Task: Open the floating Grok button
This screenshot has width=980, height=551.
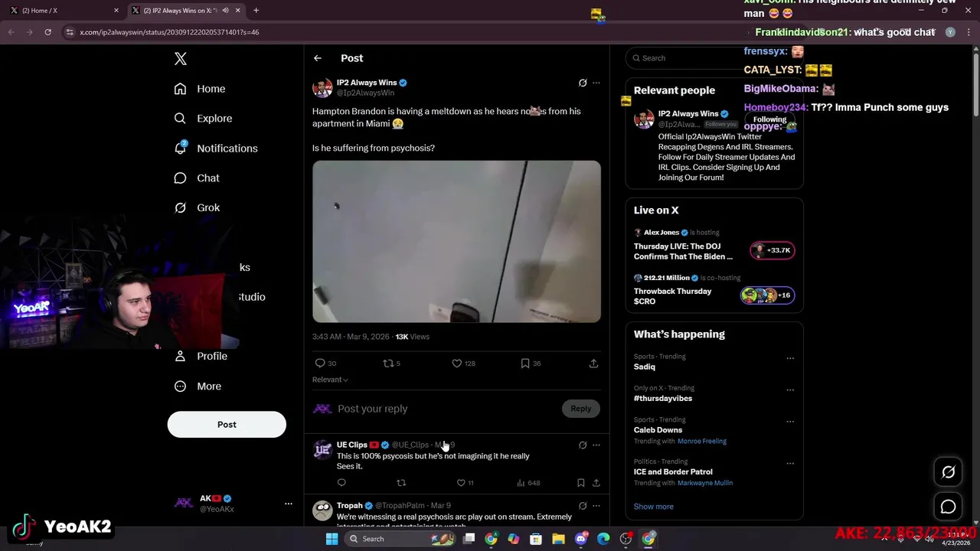Action: tap(948, 472)
